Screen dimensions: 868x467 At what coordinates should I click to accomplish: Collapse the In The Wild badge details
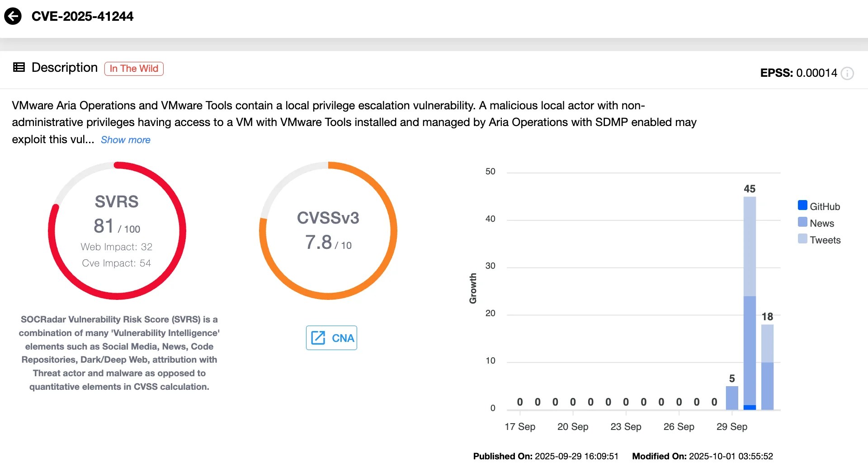[x=134, y=68]
